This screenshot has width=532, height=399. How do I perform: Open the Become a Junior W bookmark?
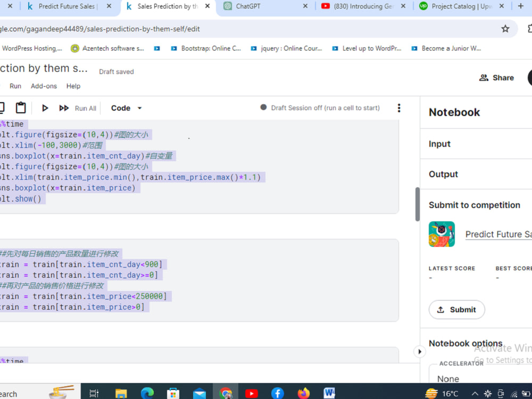tap(446, 48)
